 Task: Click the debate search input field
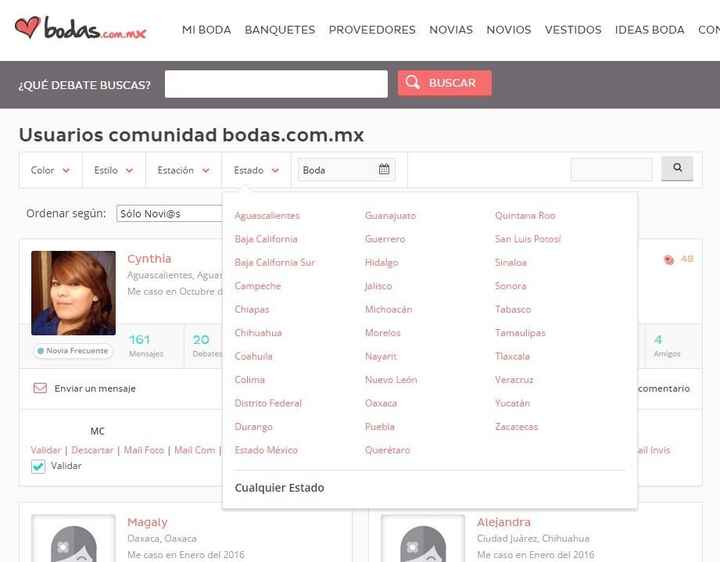276,84
